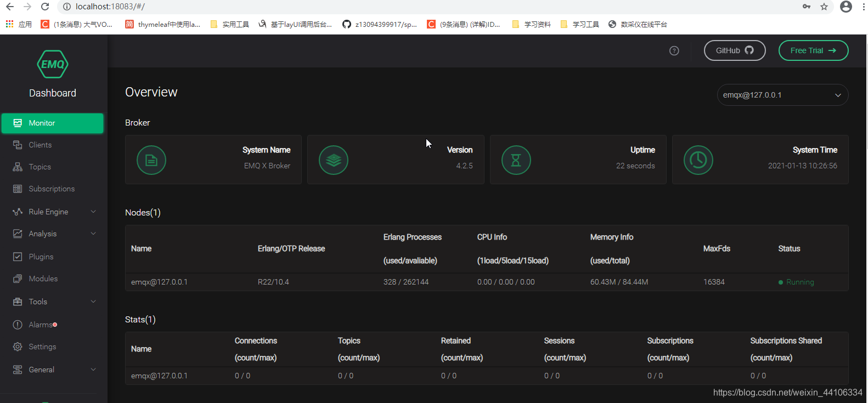Open the 应用 apps bookmark

tap(19, 24)
